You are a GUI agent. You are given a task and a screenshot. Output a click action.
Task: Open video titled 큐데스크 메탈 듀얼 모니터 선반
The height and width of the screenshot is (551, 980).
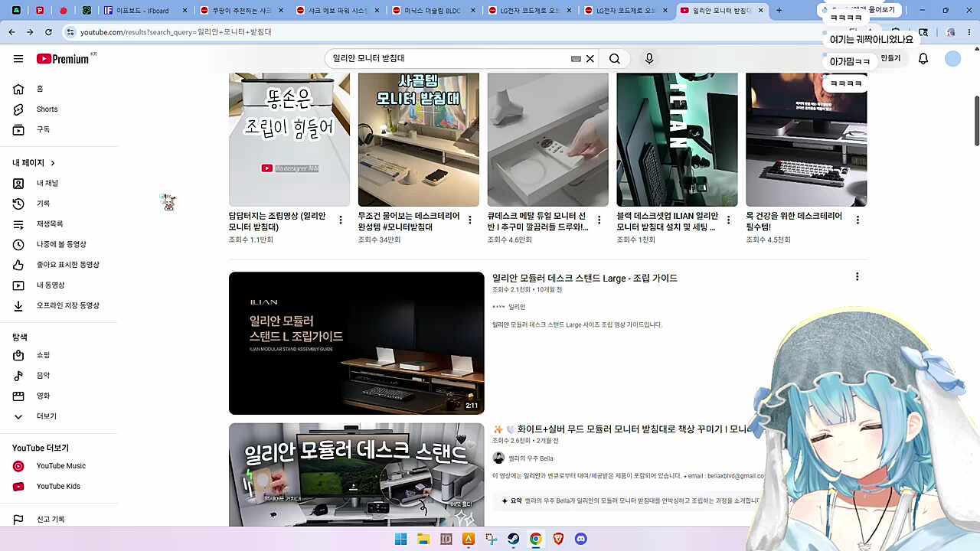(538, 221)
